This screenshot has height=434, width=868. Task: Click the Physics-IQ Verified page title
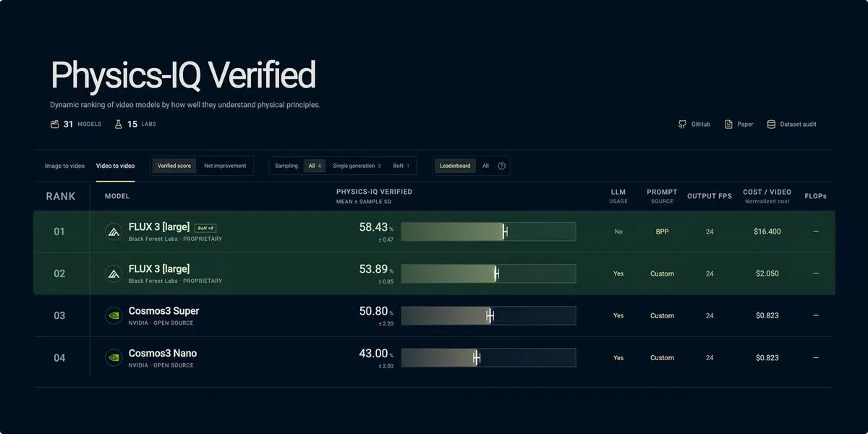(x=183, y=75)
